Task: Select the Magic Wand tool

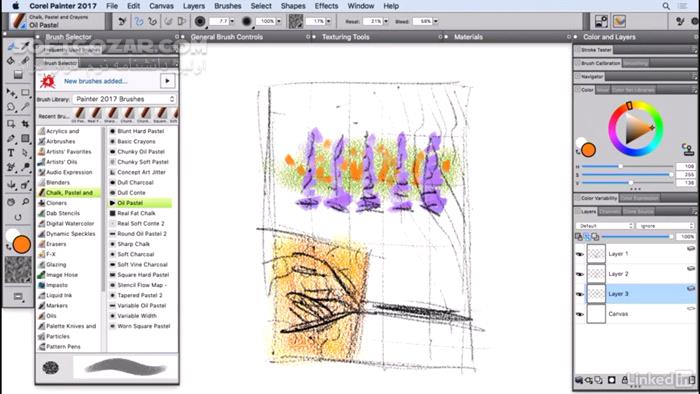Action: point(25,107)
